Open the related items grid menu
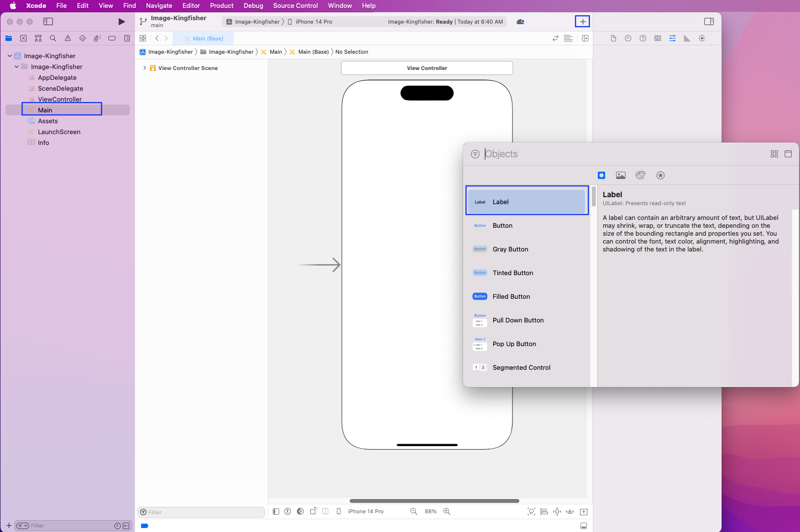 pyautogui.click(x=143, y=38)
